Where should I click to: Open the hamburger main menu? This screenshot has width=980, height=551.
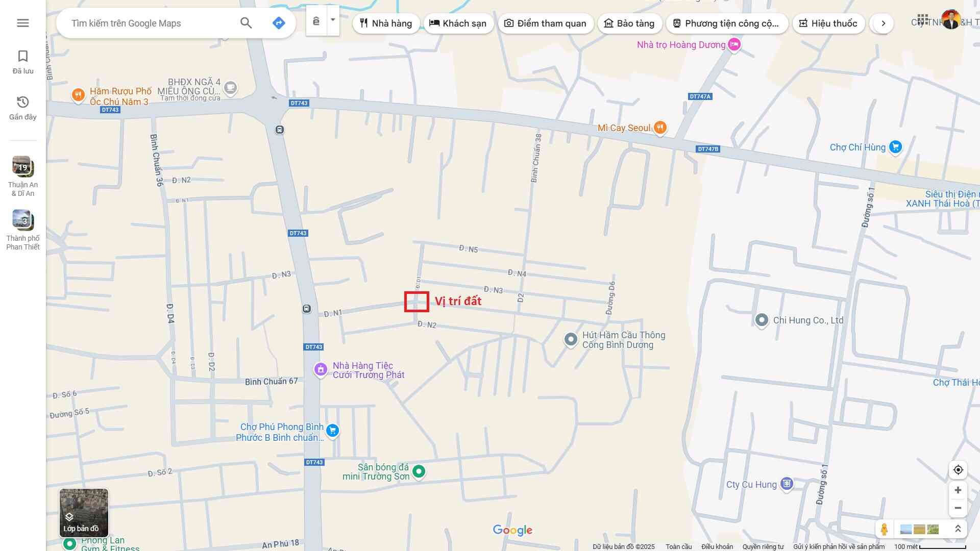[22, 23]
